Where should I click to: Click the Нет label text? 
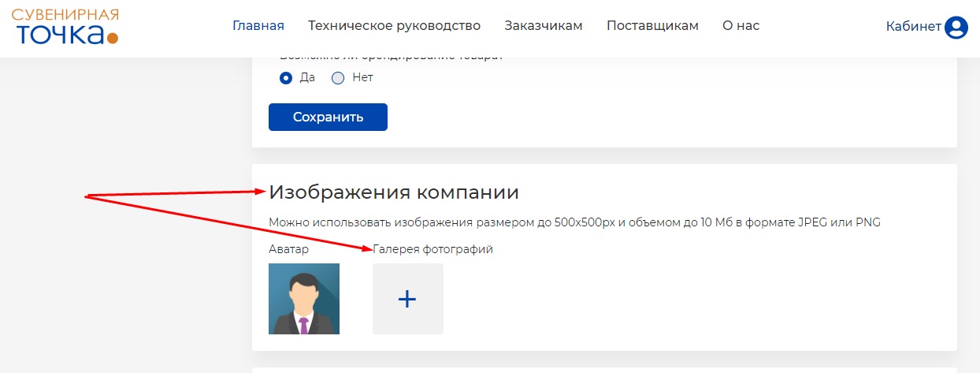[362, 78]
